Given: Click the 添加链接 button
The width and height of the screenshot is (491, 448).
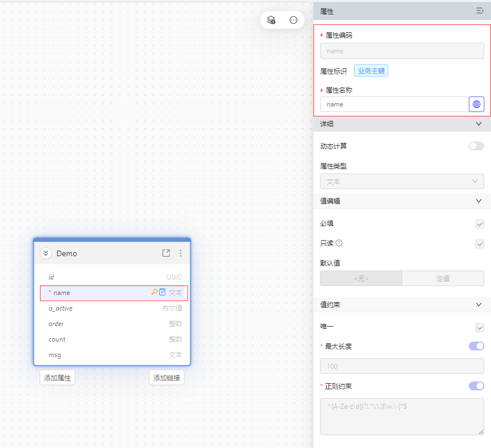Looking at the screenshot, I should point(166,378).
